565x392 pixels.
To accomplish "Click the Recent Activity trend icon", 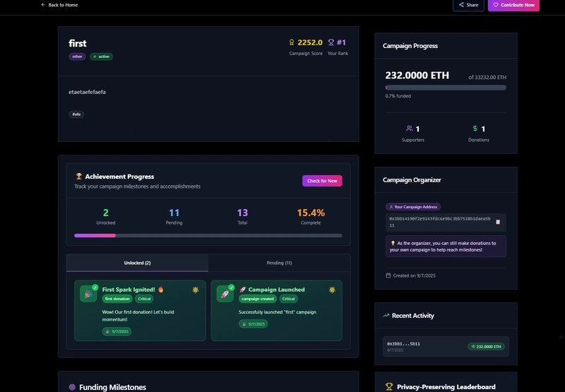I will (x=386, y=316).
